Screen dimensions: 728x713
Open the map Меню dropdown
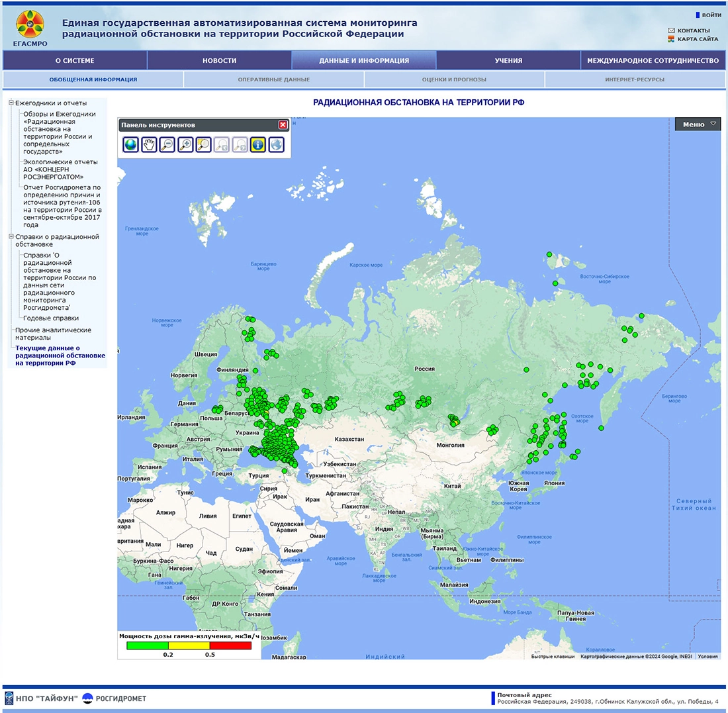[x=698, y=124]
